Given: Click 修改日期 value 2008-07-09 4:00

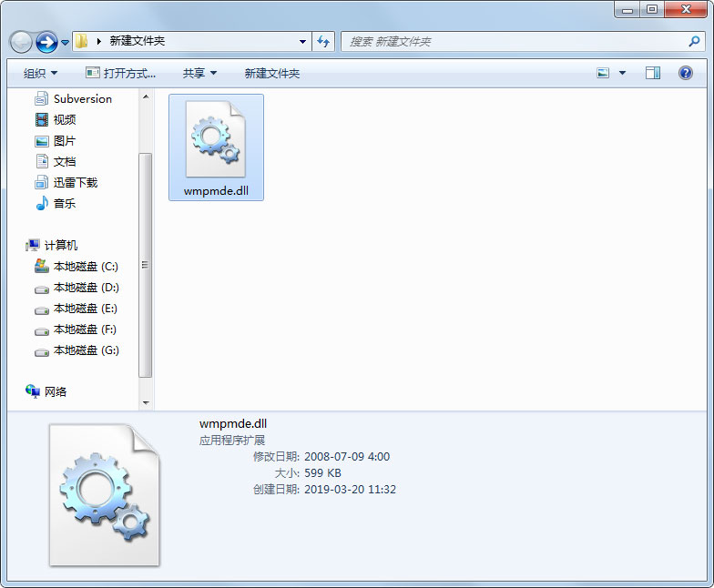Looking at the screenshot, I should [347, 457].
